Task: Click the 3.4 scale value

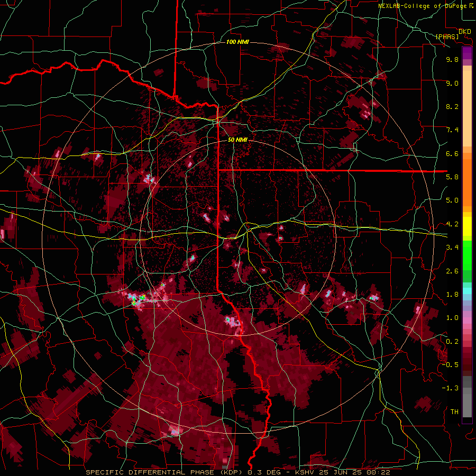Action: pos(452,248)
